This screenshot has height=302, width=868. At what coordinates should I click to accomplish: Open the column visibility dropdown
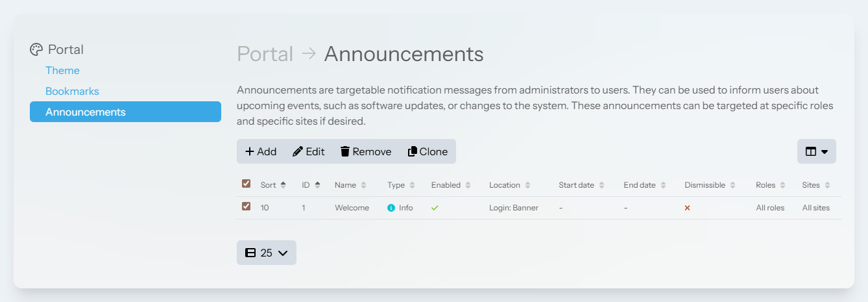pyautogui.click(x=816, y=151)
